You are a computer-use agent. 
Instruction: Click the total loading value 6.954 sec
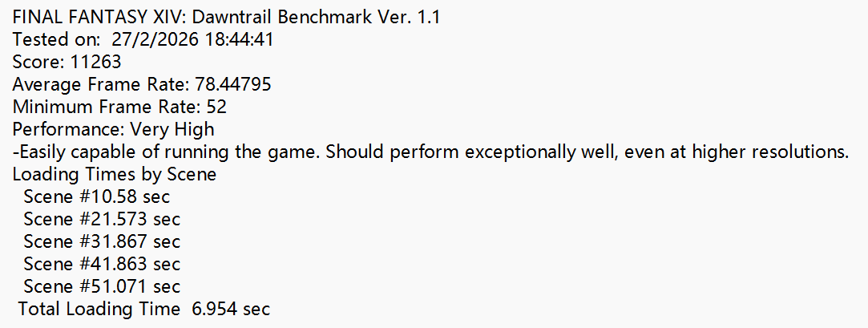point(231,309)
